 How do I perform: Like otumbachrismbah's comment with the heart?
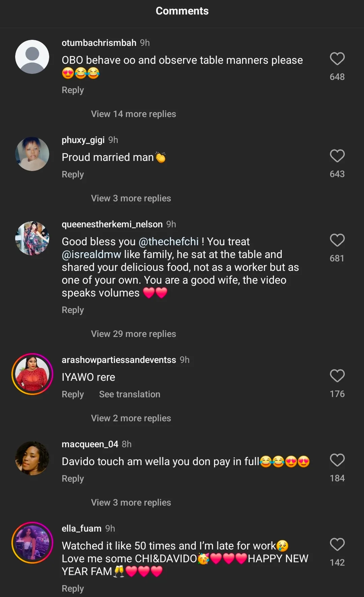337,59
